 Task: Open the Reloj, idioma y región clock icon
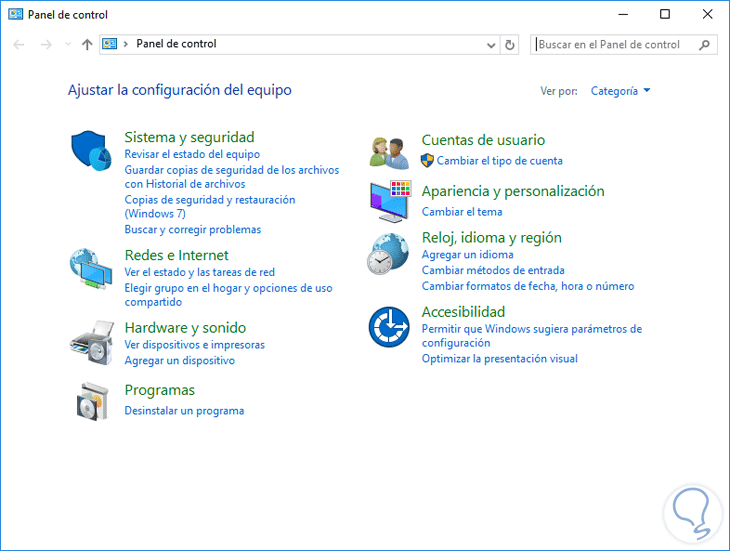click(x=388, y=254)
